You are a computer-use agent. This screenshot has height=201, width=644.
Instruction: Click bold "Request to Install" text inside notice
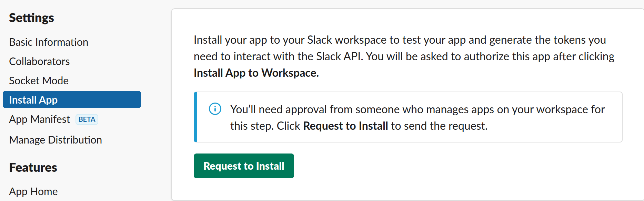[x=345, y=126]
